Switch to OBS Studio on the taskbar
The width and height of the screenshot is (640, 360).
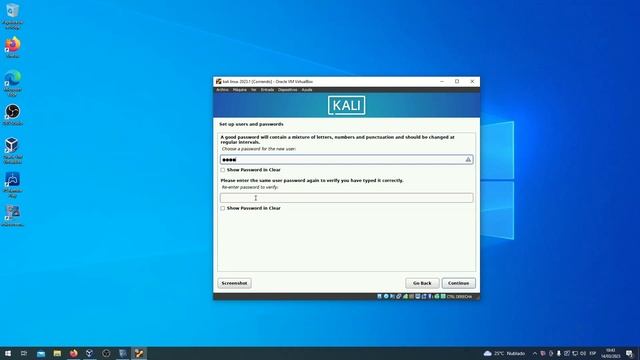point(106,353)
